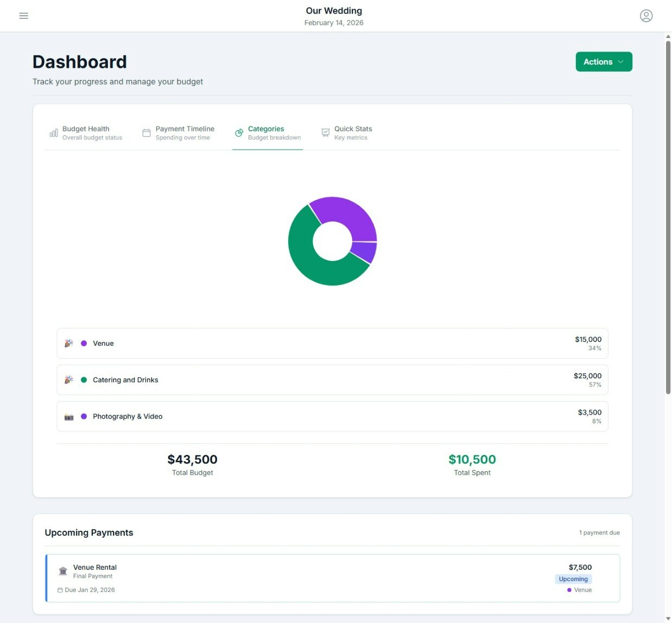The image size is (672, 623).
Task: Click the user profile icon
Action: click(646, 16)
